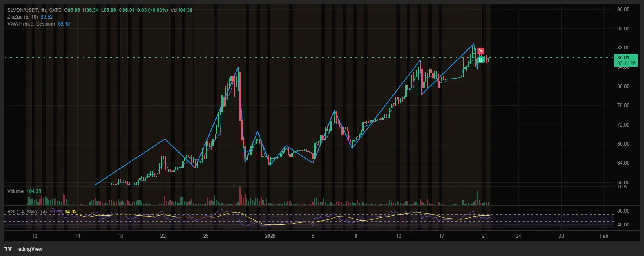Click date 22 on time axis

(x=163, y=236)
